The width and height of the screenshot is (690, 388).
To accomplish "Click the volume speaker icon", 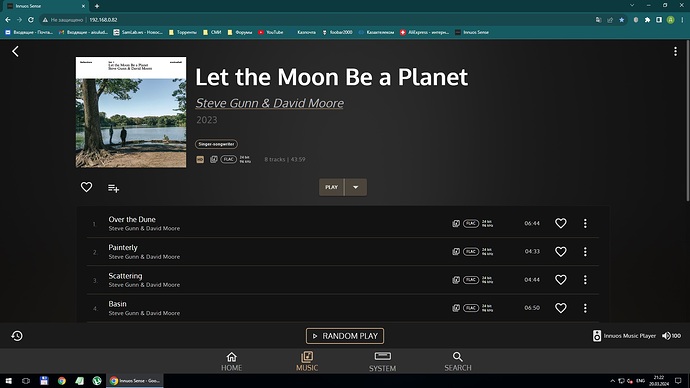I will (666, 336).
